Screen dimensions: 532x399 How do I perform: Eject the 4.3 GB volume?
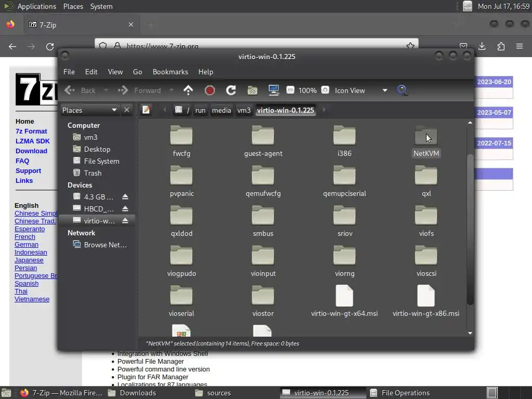[125, 197]
